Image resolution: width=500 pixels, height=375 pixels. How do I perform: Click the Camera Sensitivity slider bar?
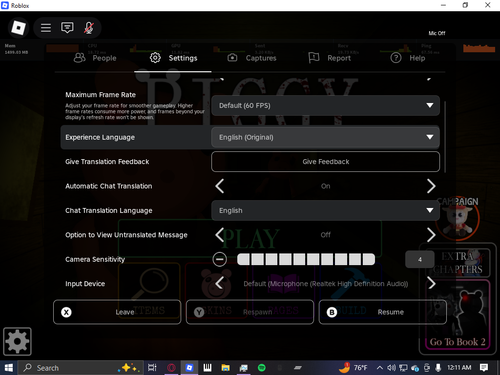[x=306, y=259]
